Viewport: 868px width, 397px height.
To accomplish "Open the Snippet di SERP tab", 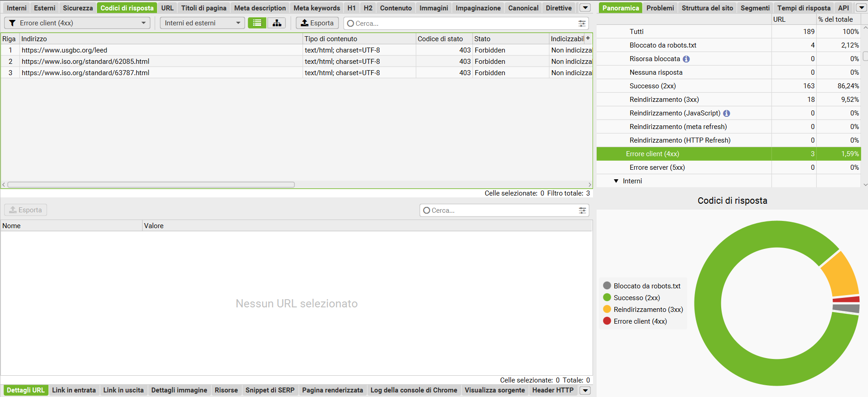I will coord(270,390).
